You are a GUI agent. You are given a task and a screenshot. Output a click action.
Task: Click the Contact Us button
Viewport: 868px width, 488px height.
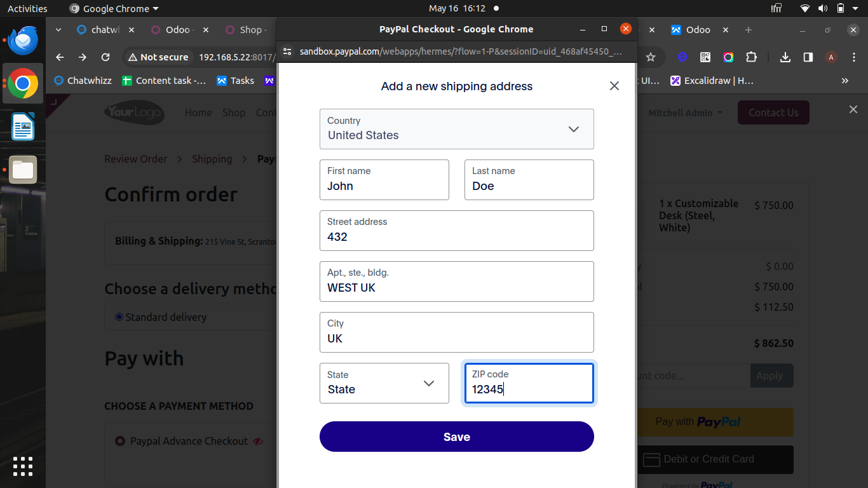point(773,112)
